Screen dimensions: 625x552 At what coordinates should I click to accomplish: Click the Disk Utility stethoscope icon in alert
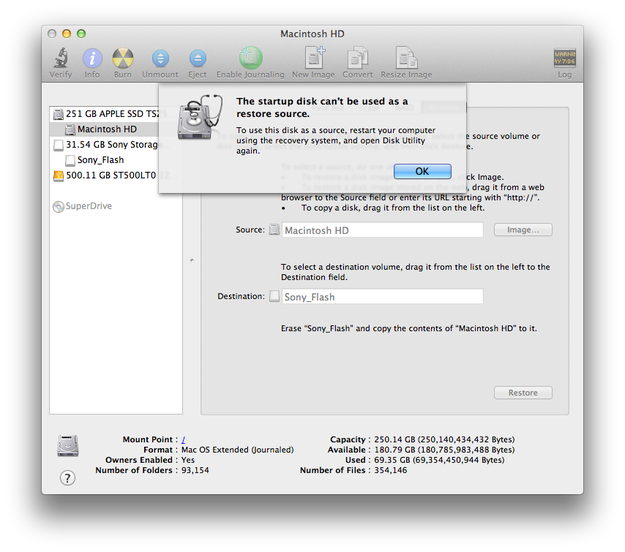[x=199, y=116]
